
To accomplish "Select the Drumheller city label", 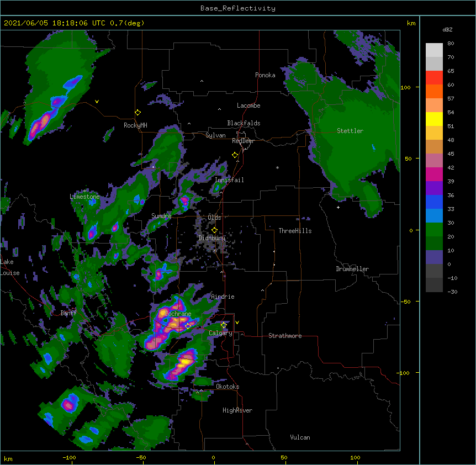I will click(x=352, y=269).
